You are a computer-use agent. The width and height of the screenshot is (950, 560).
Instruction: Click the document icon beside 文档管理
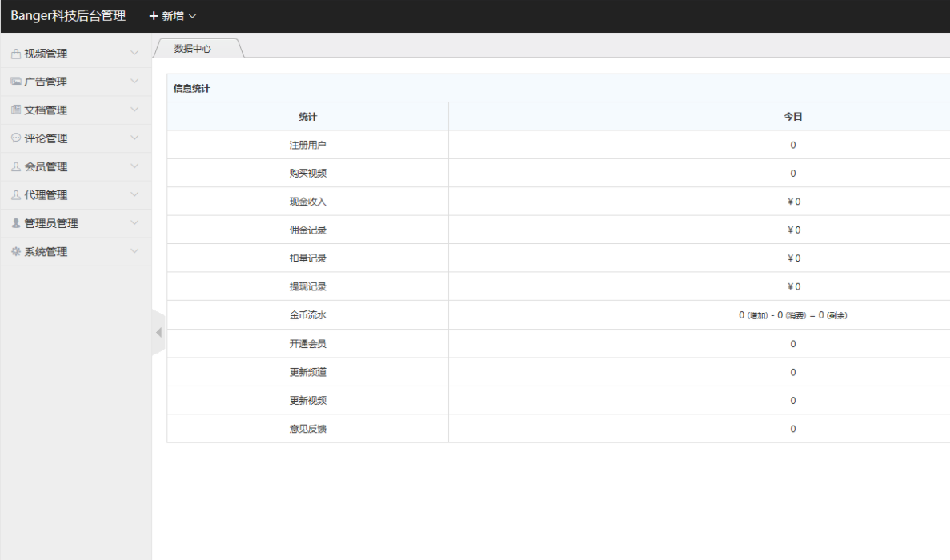[16, 110]
